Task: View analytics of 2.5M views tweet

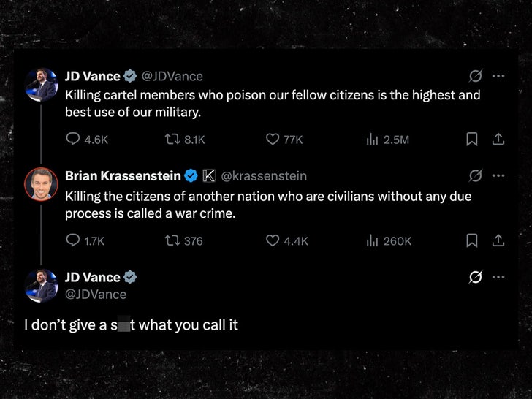Action: tap(372, 139)
